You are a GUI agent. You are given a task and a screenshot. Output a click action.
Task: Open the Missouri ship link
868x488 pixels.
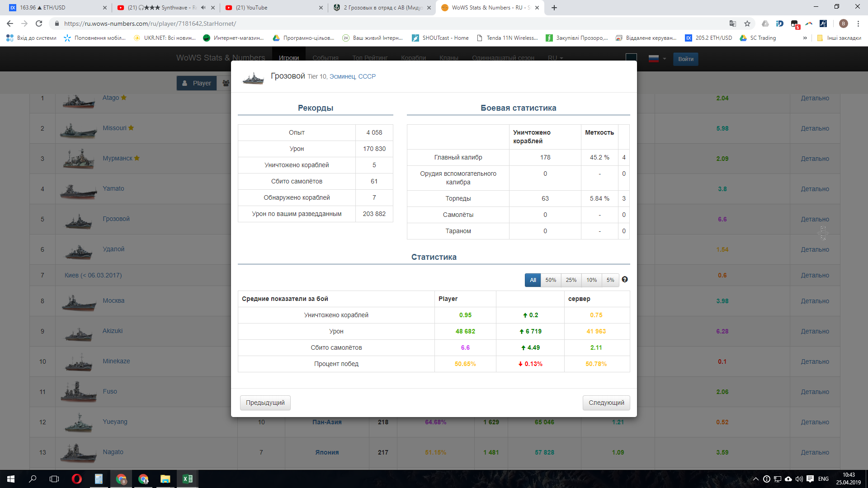(114, 128)
